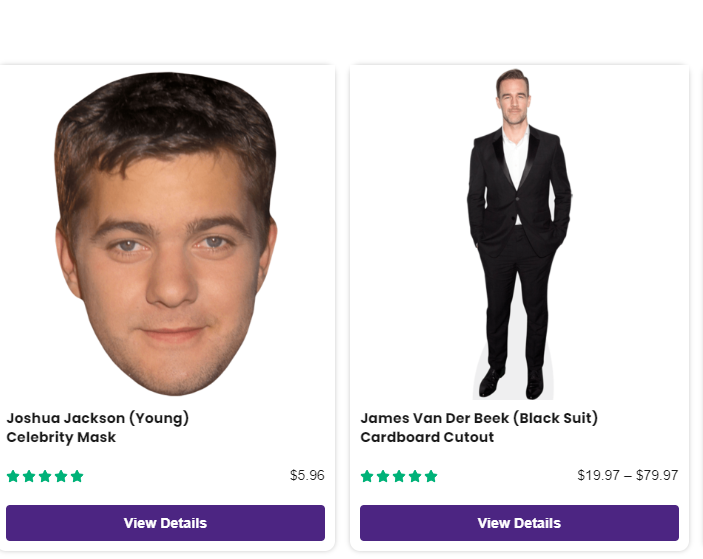Image resolution: width=703 pixels, height=559 pixels.
Task: Click the shoes of the cardboard cutout
Action: tap(512, 383)
